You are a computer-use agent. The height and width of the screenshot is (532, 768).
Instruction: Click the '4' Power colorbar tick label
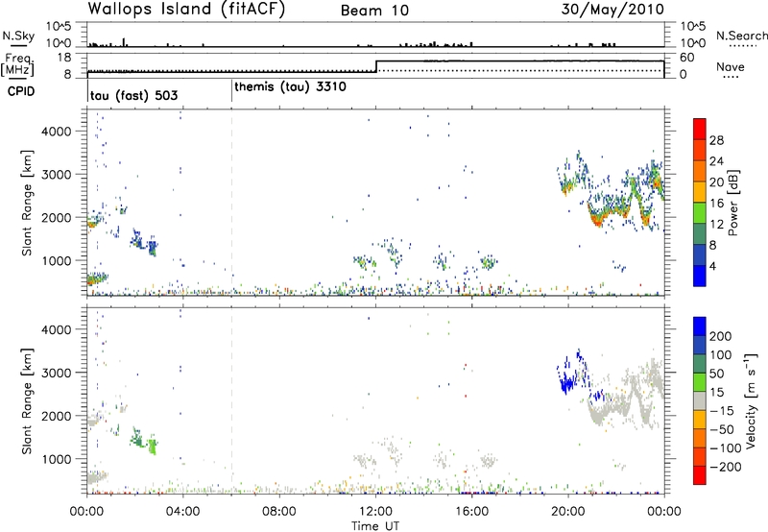click(x=713, y=266)
